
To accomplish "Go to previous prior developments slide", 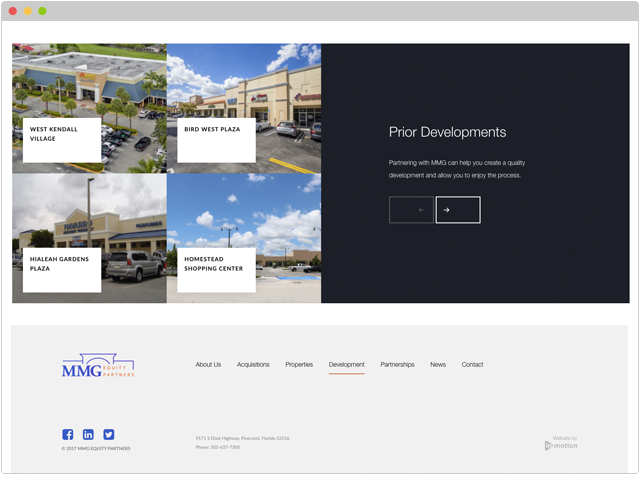I will click(411, 210).
